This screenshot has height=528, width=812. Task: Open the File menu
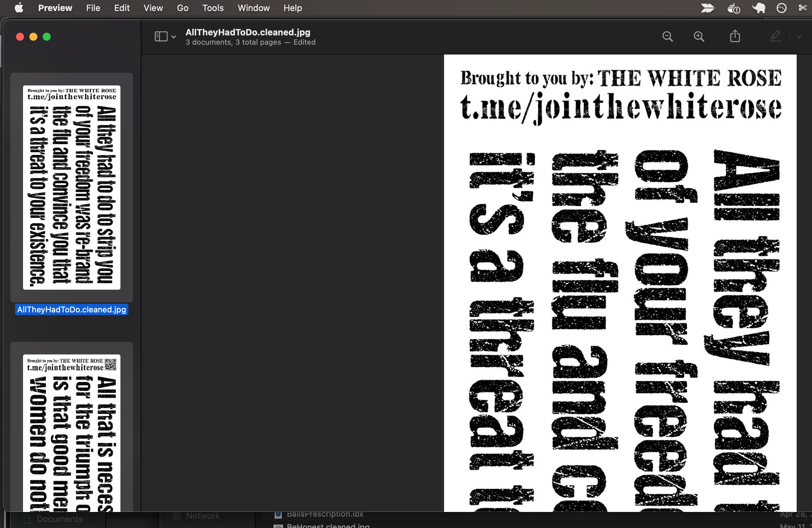93,8
